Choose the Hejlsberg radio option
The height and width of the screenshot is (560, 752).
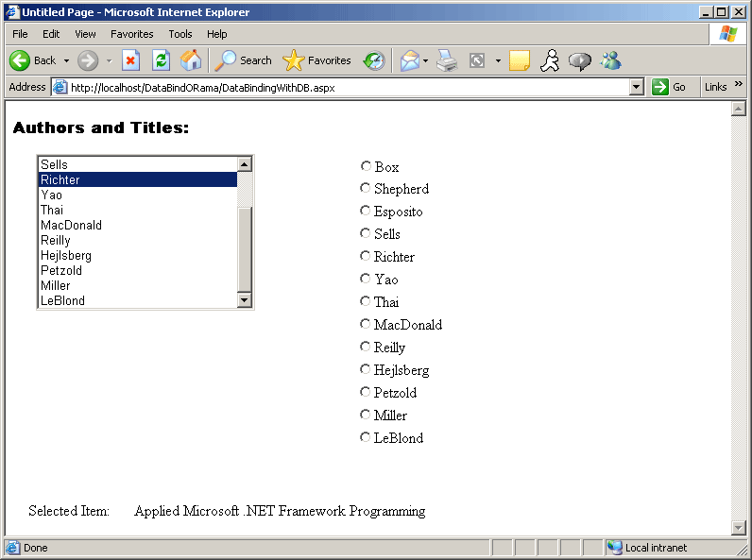[366, 369]
